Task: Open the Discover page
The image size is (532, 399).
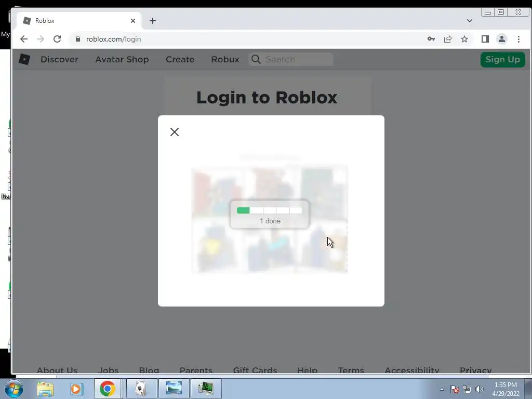Action: pyautogui.click(x=59, y=59)
